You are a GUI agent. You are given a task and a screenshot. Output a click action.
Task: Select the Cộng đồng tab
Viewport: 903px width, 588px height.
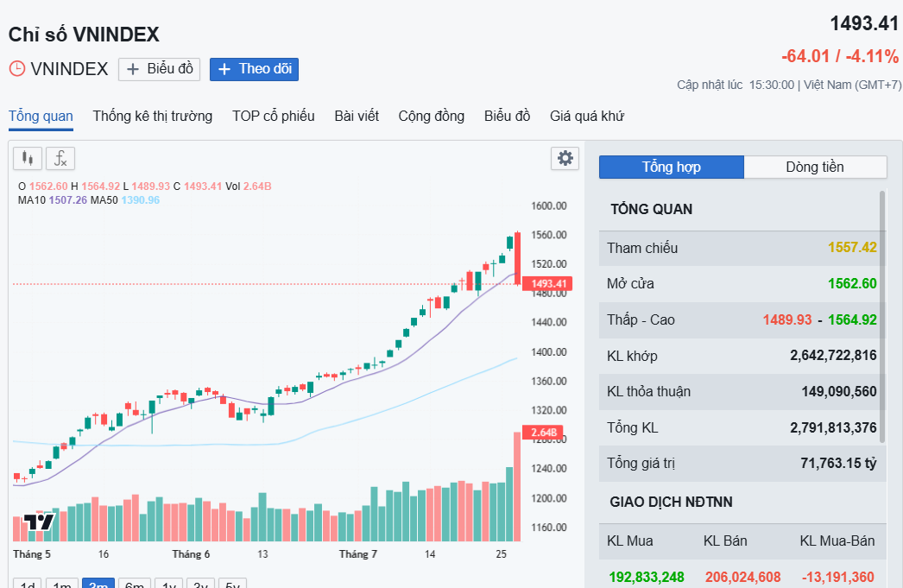coord(432,117)
